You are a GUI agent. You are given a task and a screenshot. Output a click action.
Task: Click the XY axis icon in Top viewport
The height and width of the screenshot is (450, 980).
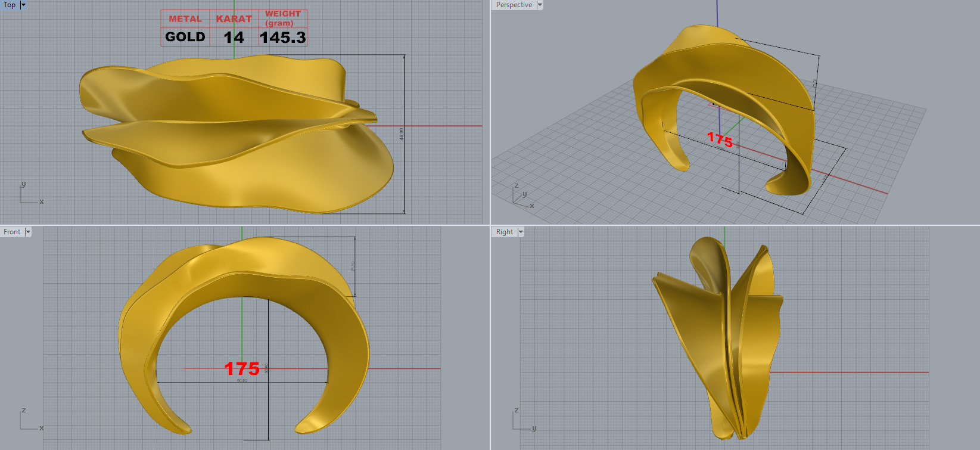31,193
